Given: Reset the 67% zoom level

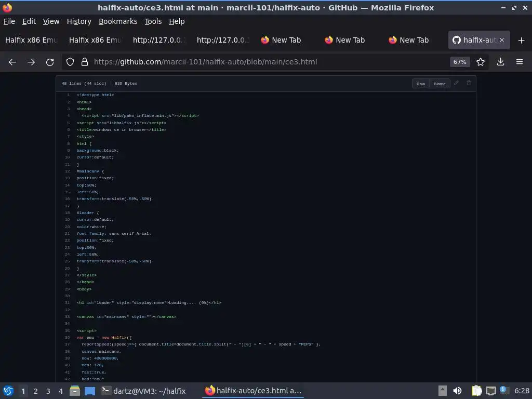Looking at the screenshot, I should tap(460, 62).
